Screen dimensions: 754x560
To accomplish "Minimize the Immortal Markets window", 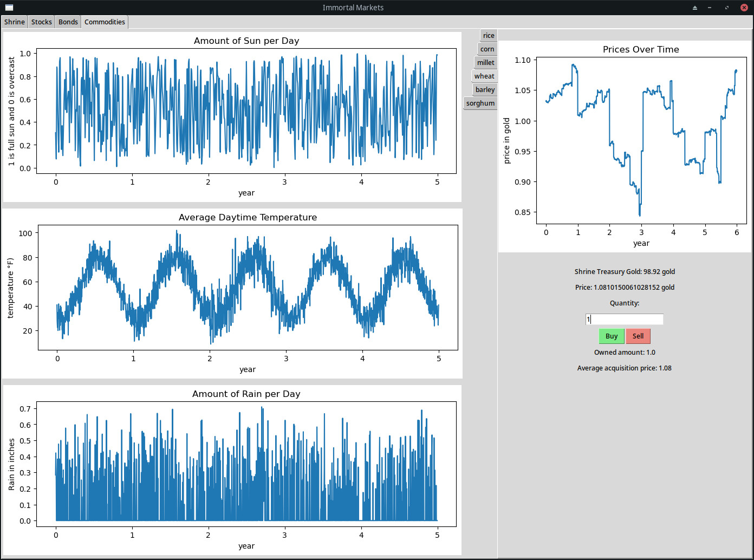I will coord(710,8).
